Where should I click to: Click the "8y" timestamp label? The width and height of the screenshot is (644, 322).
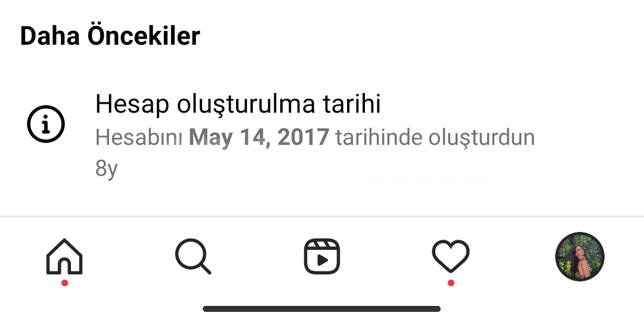coord(106,168)
